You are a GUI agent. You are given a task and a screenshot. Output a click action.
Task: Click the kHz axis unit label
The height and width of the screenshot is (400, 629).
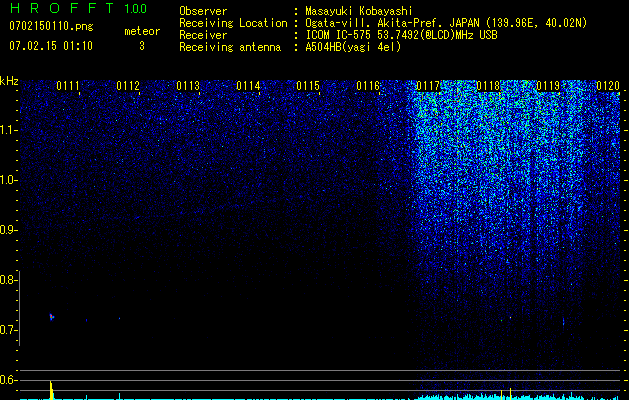(9, 81)
